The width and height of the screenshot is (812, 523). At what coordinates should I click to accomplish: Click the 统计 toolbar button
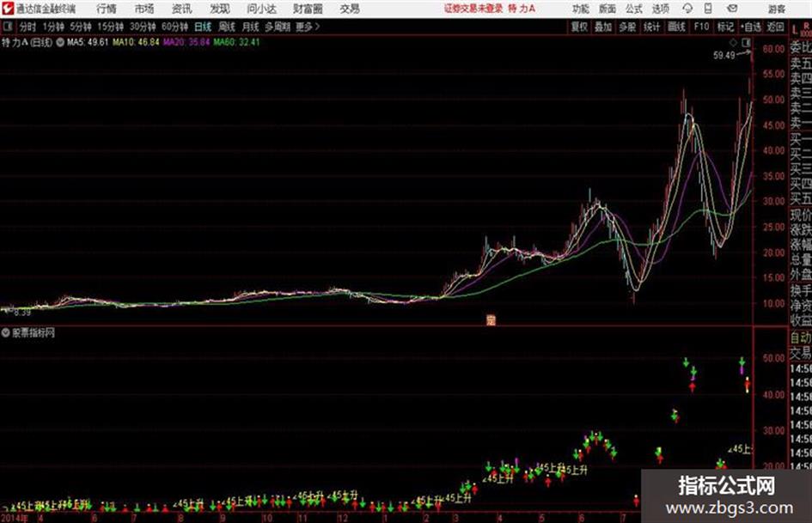pos(652,27)
